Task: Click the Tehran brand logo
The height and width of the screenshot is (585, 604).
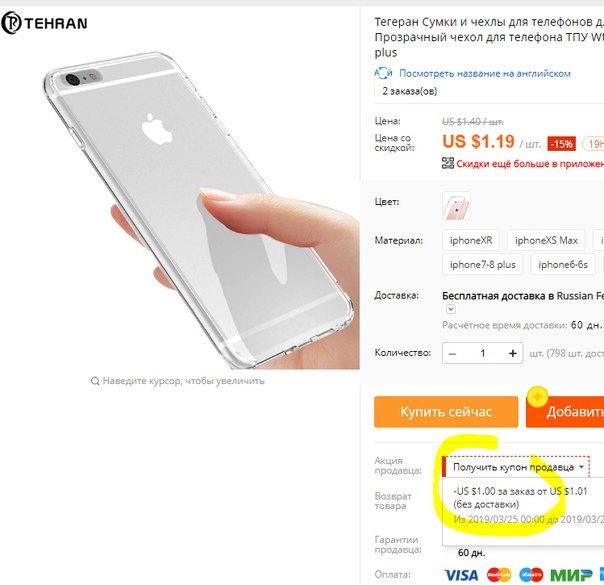Action: point(44,23)
